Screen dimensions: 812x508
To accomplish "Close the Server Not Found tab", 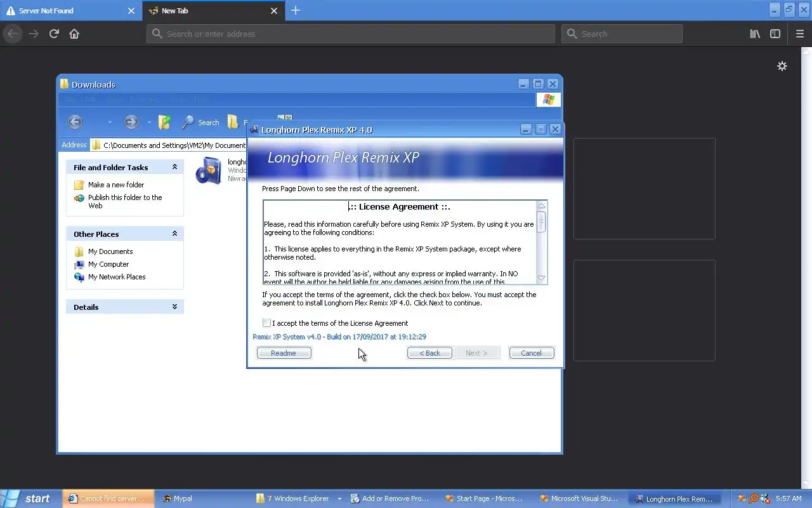I will pos(131,11).
